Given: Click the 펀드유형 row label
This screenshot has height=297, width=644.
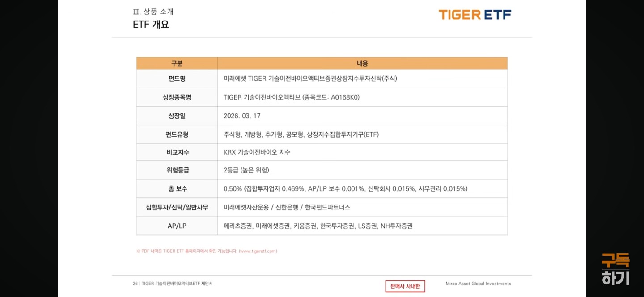Looking at the screenshot, I should (177, 134).
